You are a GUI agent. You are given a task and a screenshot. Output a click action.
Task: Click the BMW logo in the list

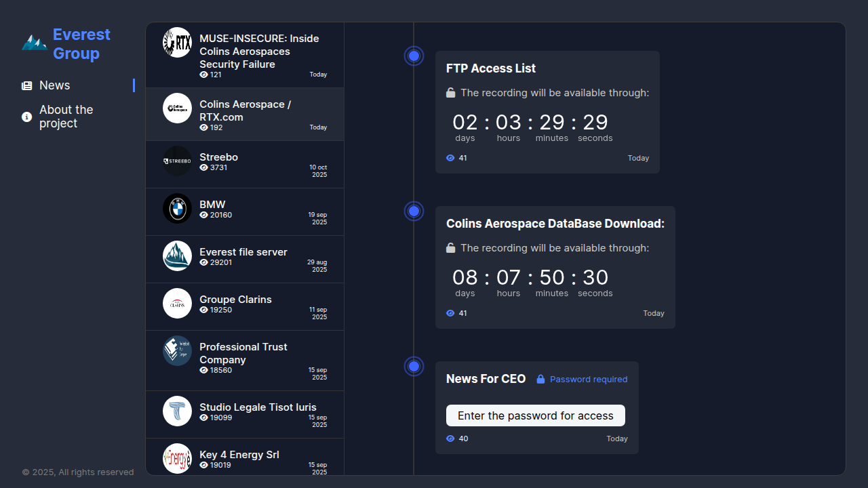click(177, 208)
